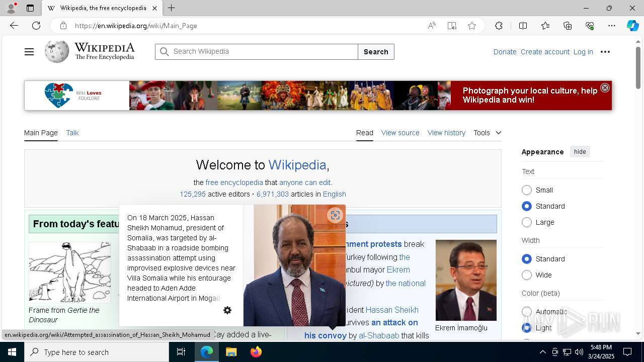644x362 pixels.
Task: Hide the Appearance panel
Action: (x=580, y=152)
